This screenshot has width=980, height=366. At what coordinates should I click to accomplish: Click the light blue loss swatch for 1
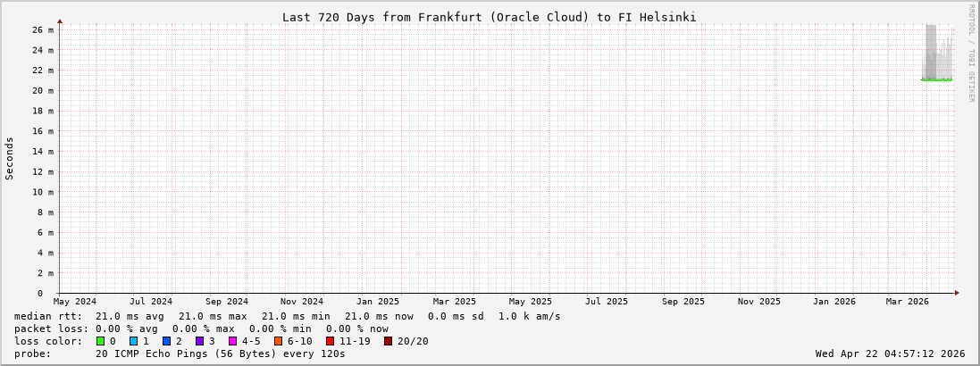click(133, 341)
